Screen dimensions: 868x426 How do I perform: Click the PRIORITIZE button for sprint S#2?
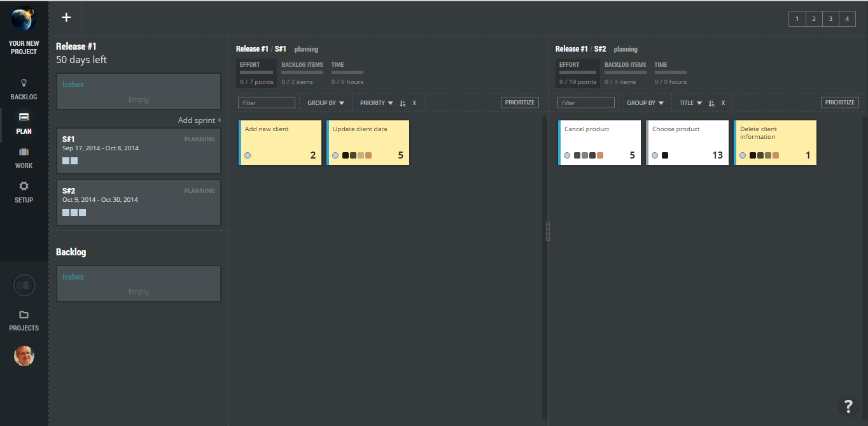(x=839, y=102)
